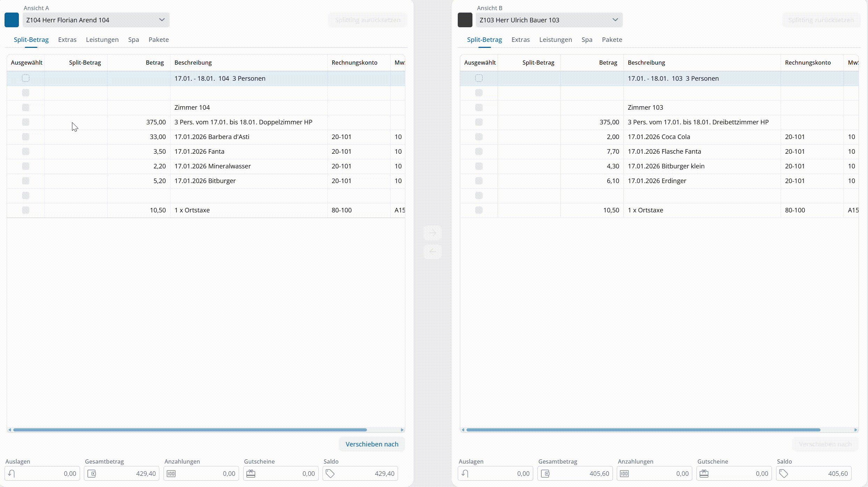Screen dimensions: 868x487
Task: Click the Saldo tag icon in Ansicht B
Action: [784, 474]
